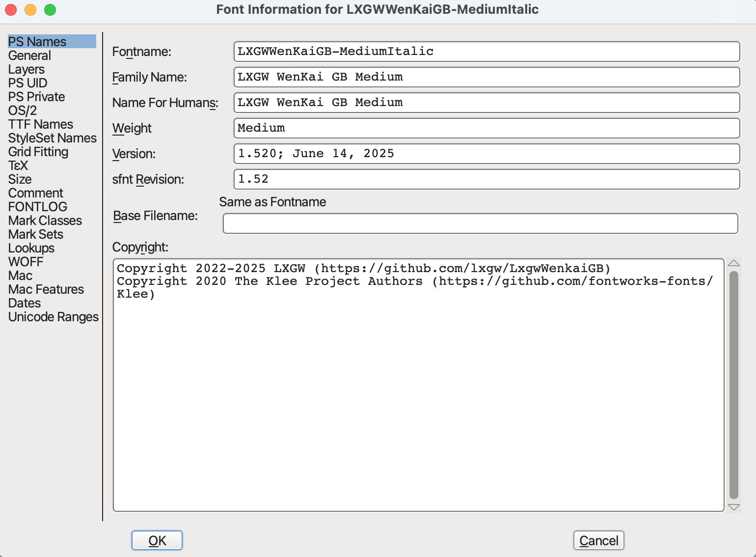Go to Unicode Ranges section
This screenshot has width=756, height=557.
point(54,317)
